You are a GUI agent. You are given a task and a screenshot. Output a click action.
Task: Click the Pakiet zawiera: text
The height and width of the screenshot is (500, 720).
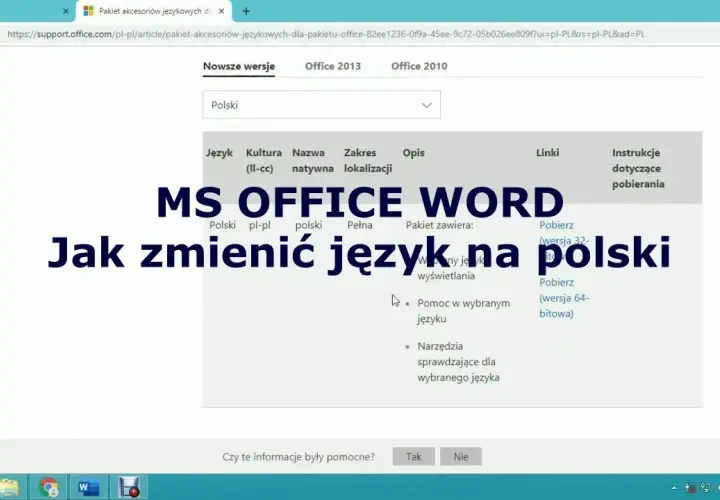[x=439, y=225]
